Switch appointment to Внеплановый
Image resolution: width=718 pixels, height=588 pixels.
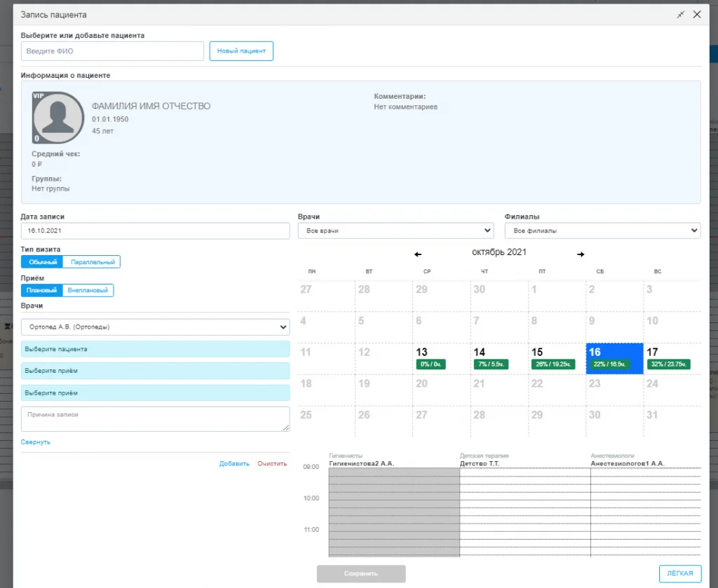click(x=88, y=290)
